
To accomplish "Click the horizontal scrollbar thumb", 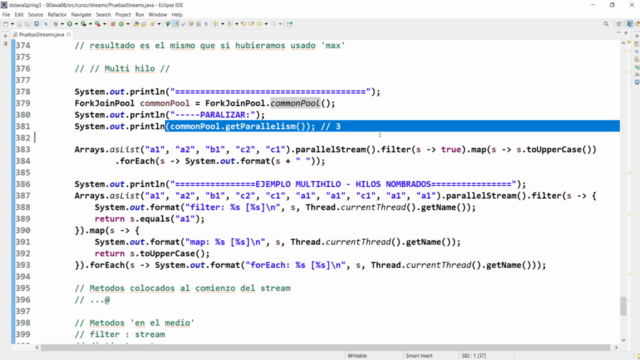I will 325,347.
